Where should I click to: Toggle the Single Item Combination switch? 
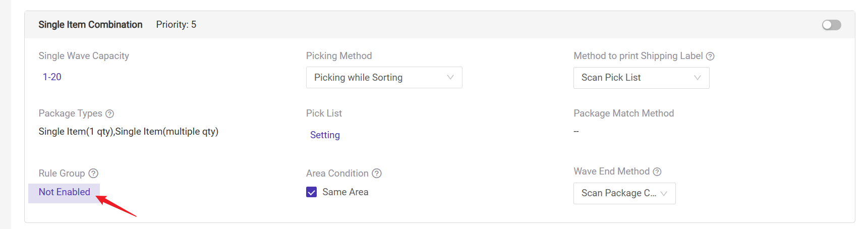pos(831,25)
